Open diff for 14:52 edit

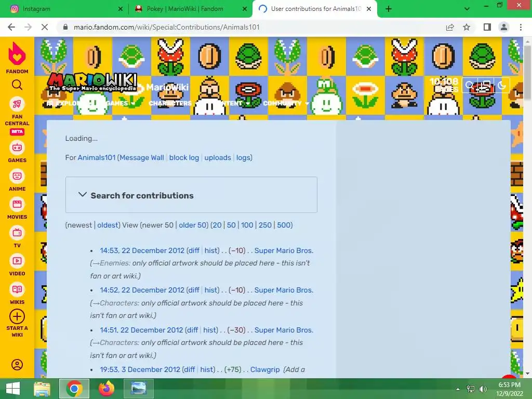194,290
